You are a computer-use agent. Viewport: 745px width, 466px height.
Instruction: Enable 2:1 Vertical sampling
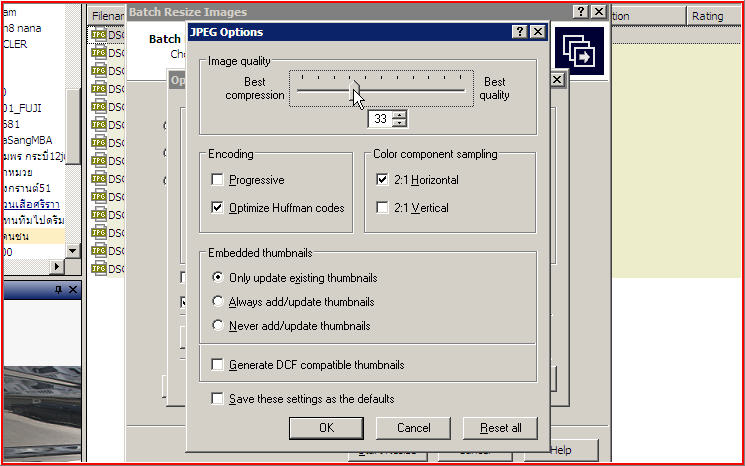click(382, 208)
